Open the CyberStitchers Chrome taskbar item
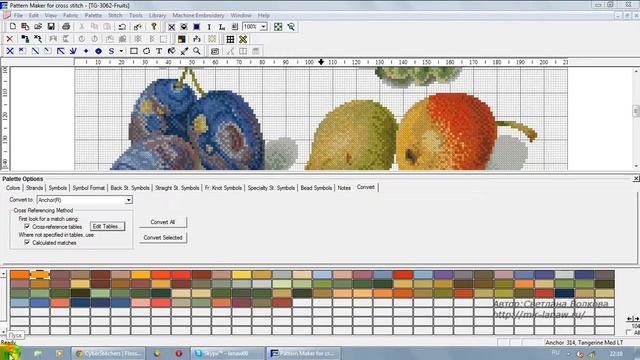 (x=108, y=353)
